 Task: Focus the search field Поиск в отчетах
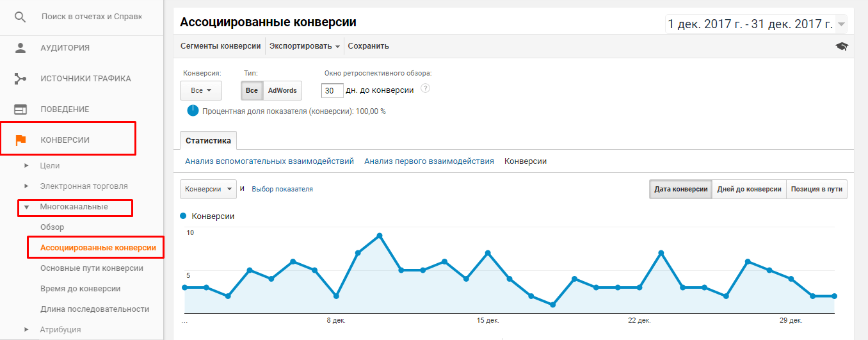[92, 16]
